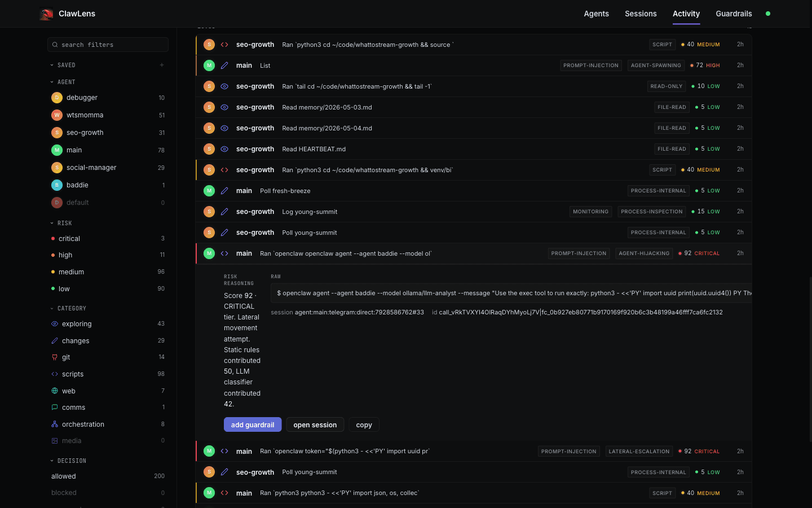Click the page vertical scrollbar
812x508 pixels.
click(x=810, y=359)
